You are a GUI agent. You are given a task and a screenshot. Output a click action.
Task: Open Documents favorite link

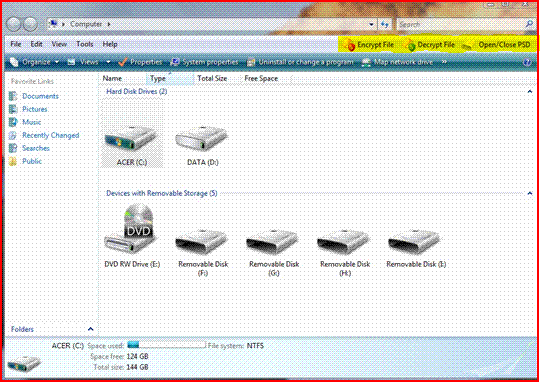coord(40,96)
